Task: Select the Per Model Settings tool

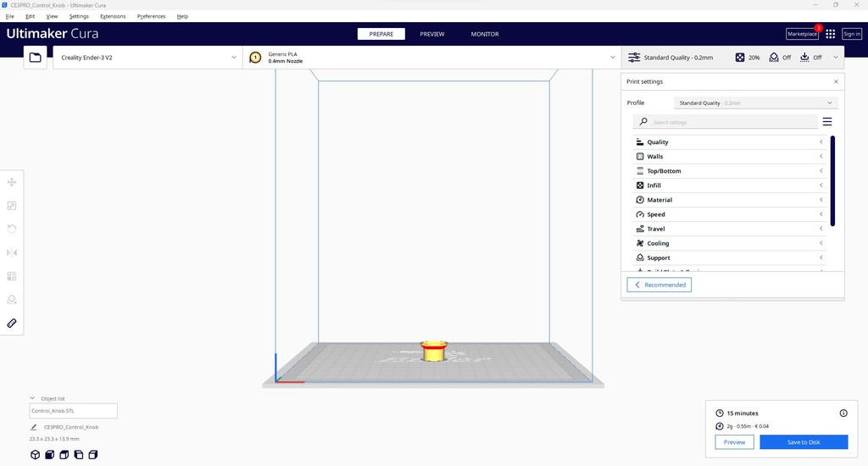Action: [x=12, y=276]
